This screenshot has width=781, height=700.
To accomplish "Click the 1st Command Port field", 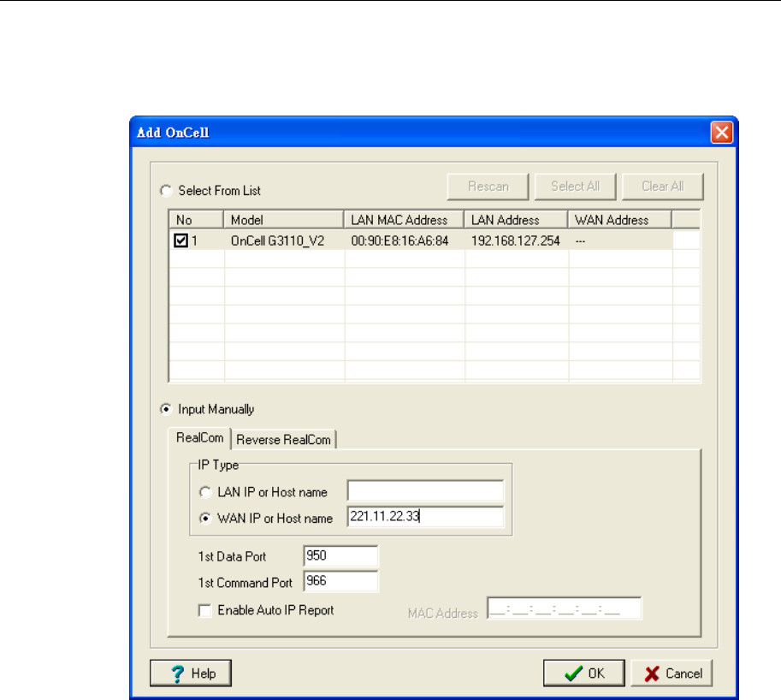I will (x=340, y=581).
